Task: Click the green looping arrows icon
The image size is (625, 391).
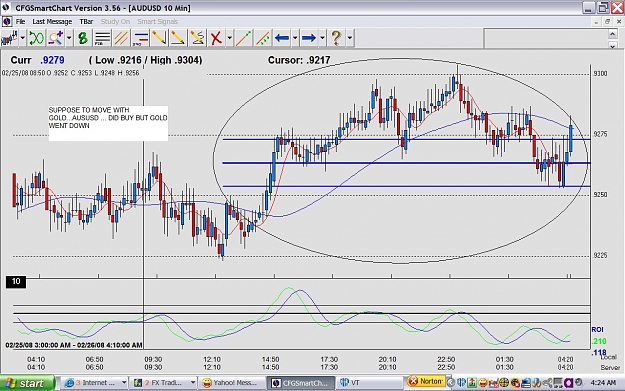Action: coord(36,38)
